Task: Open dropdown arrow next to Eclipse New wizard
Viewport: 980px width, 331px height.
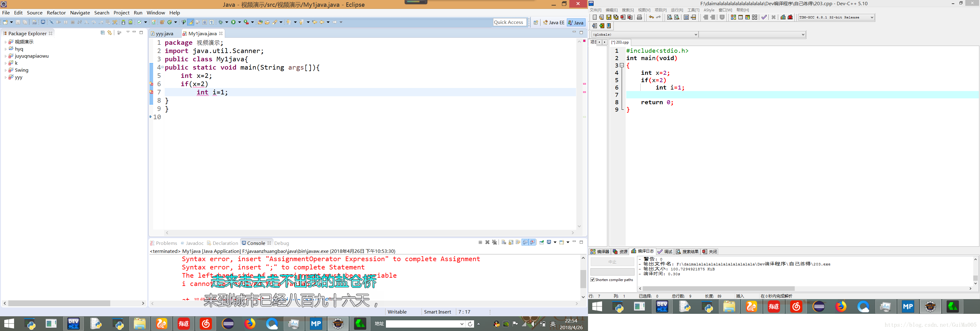Action: [x=11, y=22]
